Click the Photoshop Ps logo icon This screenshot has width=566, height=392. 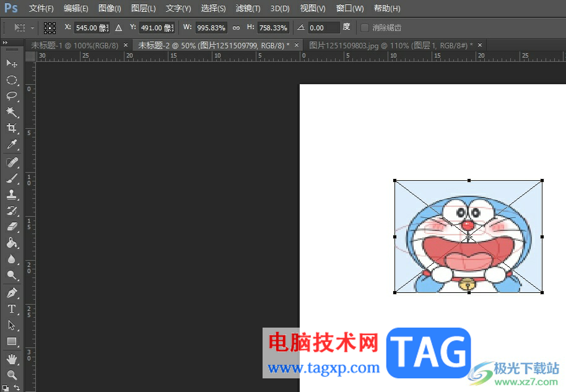(x=11, y=8)
